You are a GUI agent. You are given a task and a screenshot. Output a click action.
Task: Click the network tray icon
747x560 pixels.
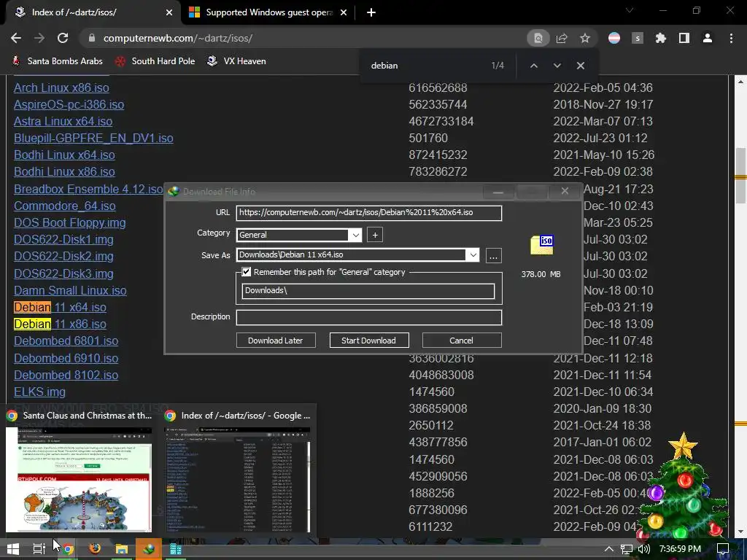coord(627,549)
